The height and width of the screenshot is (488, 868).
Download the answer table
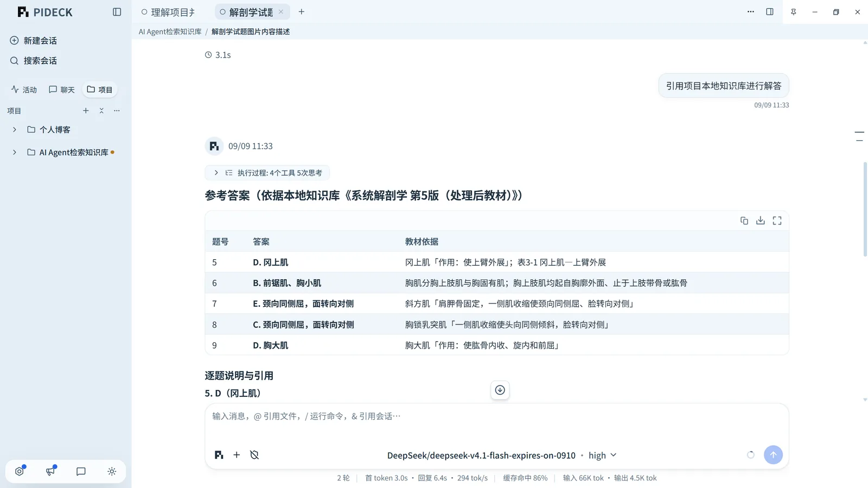tap(761, 221)
